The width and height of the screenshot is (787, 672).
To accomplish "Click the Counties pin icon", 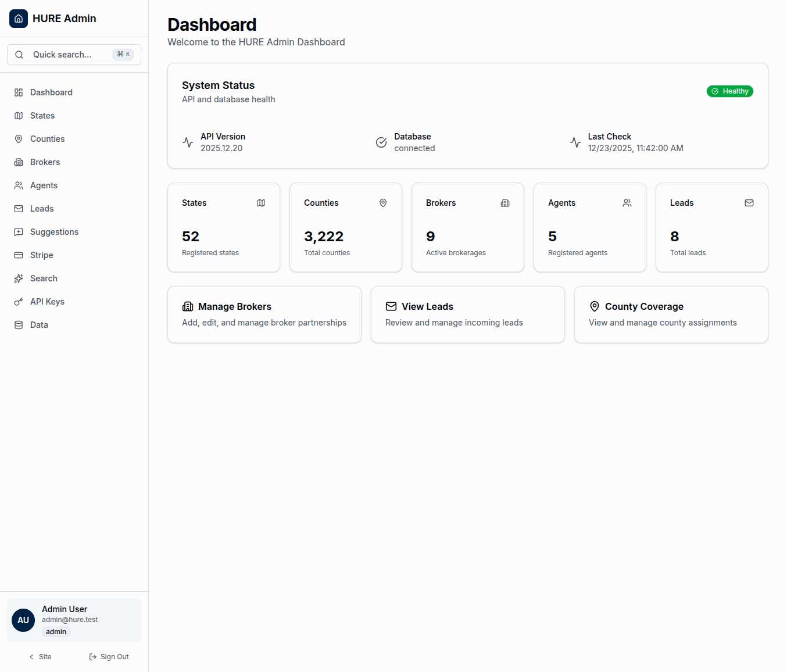I will [18, 139].
